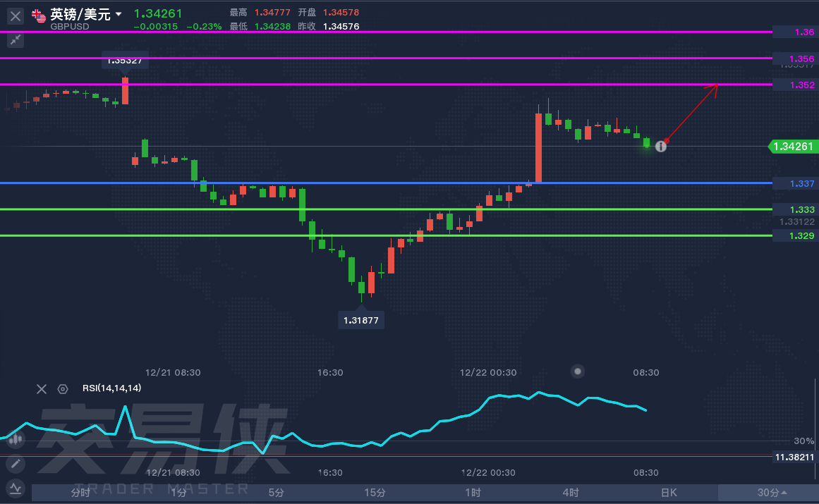Click the 12/21 08:30 label on chart time axis
The width and height of the screenshot is (819, 504).
click(173, 372)
